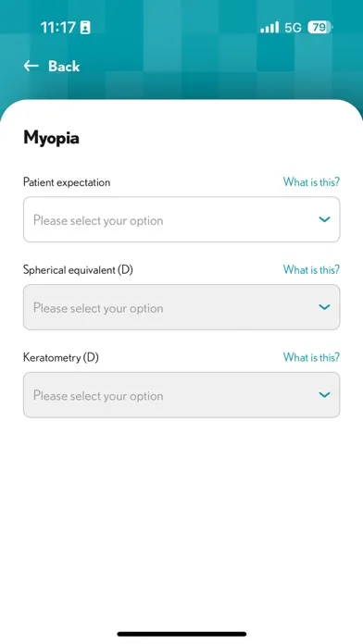
Task: Tap the battery level icon showing 79
Action: (x=319, y=28)
